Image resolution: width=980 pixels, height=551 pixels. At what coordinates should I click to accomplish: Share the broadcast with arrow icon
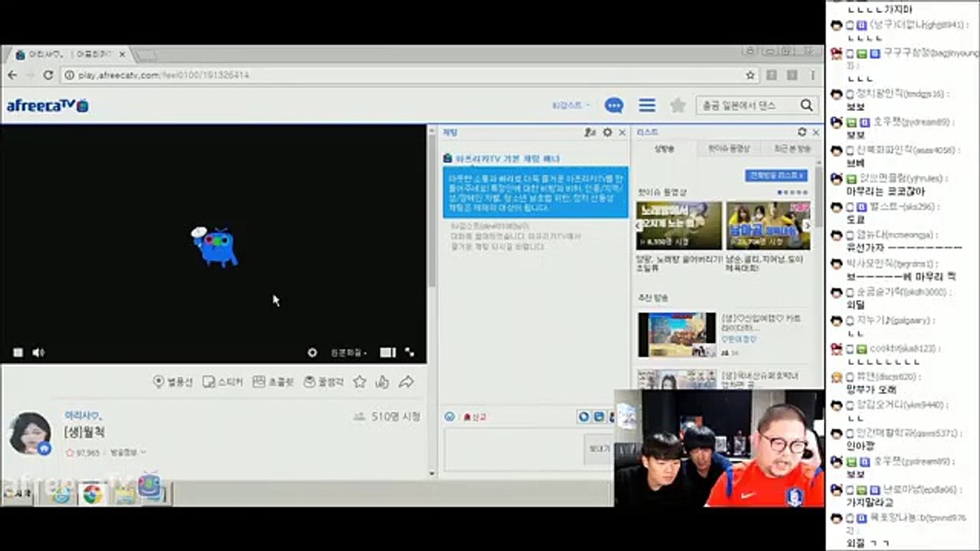click(x=407, y=381)
